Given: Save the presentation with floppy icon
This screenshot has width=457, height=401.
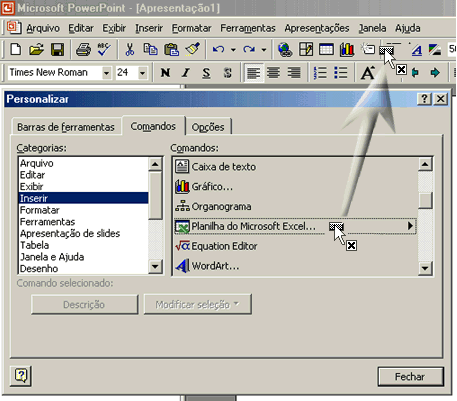Looking at the screenshot, I should [57, 50].
